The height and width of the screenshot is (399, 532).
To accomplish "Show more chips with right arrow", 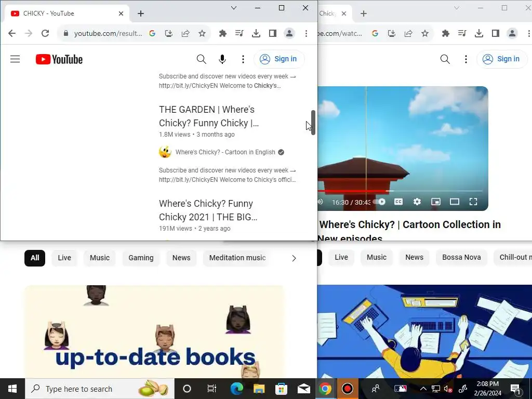I will [294, 258].
